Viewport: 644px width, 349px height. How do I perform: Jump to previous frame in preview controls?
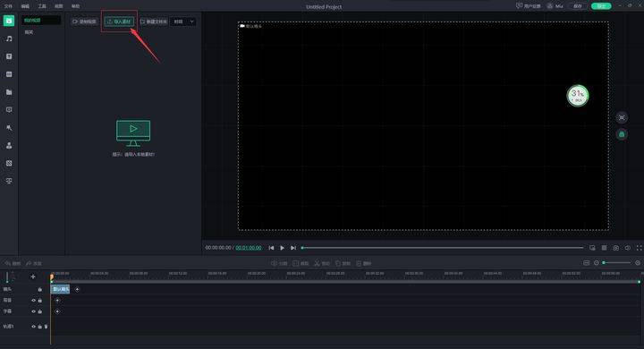(x=271, y=248)
